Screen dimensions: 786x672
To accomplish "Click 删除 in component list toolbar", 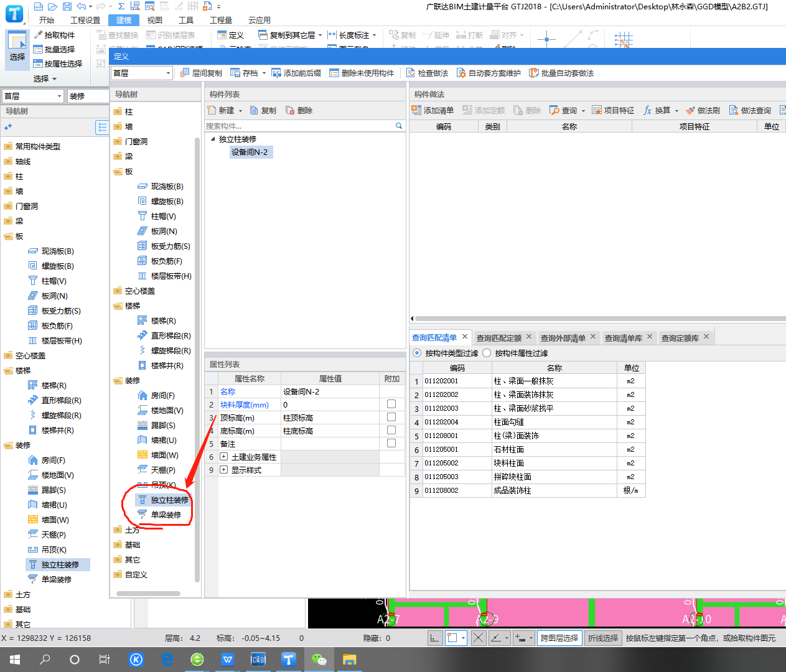I will tap(299, 110).
